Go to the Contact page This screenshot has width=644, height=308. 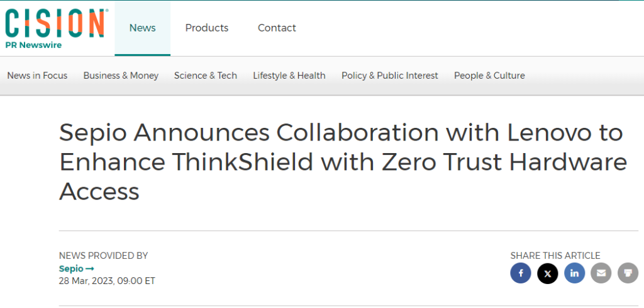click(x=277, y=28)
